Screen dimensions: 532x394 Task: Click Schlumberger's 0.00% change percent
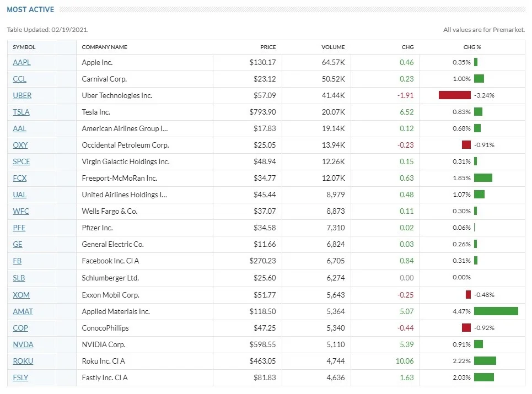462,277
